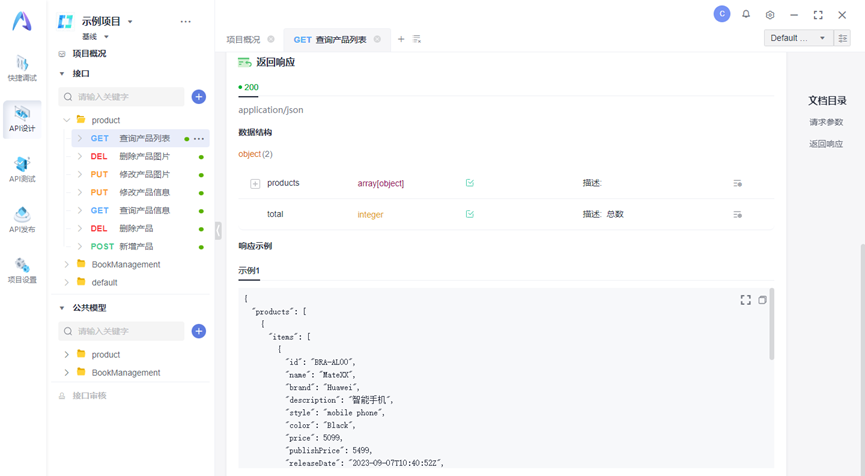The image size is (865, 476).
Task: Jump to 返回响应 in document outline
Action: (826, 144)
